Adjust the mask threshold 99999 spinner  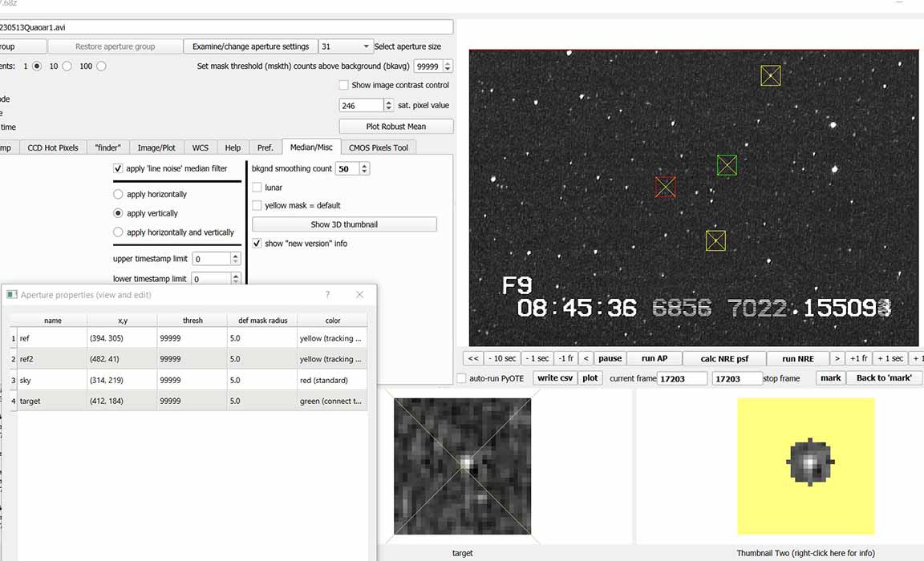[432, 67]
